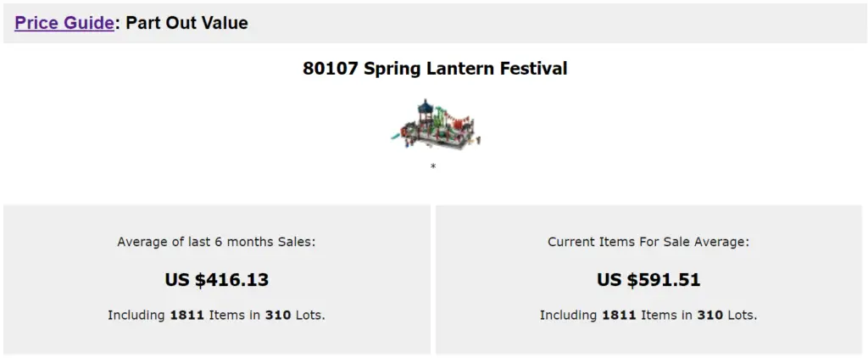
Task: Click the Current Items For Sale Average label
Action: (648, 242)
